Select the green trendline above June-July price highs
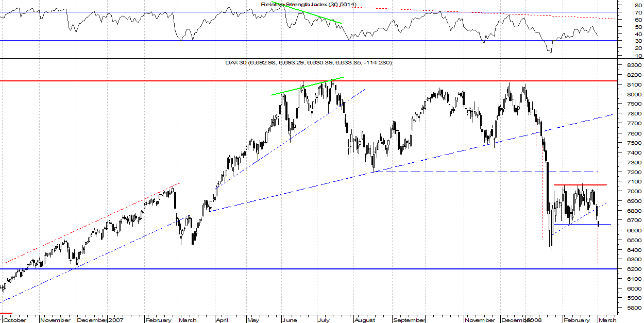The image size is (644, 323). [308, 86]
